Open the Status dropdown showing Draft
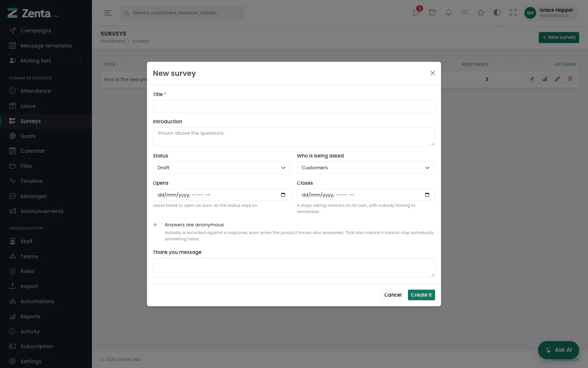 [222, 168]
